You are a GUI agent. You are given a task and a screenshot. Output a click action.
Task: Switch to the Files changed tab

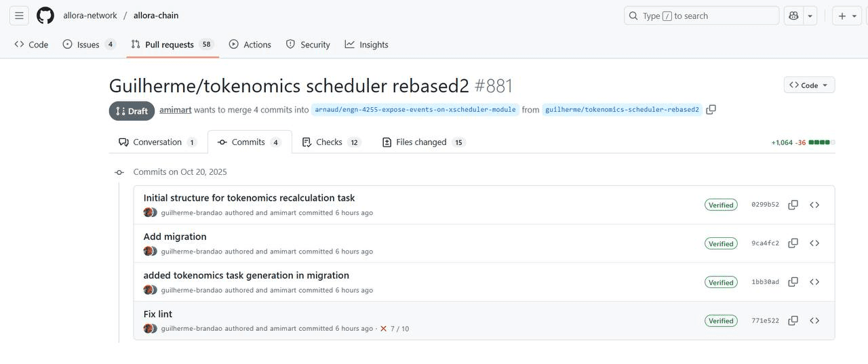(x=422, y=142)
